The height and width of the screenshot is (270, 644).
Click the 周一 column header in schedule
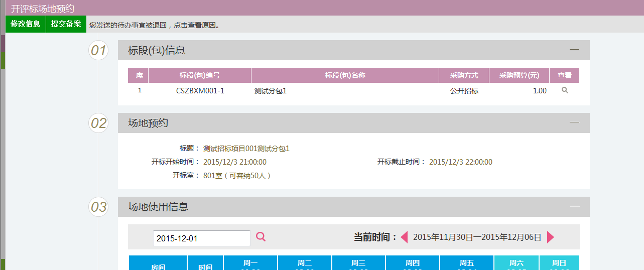tap(250, 263)
